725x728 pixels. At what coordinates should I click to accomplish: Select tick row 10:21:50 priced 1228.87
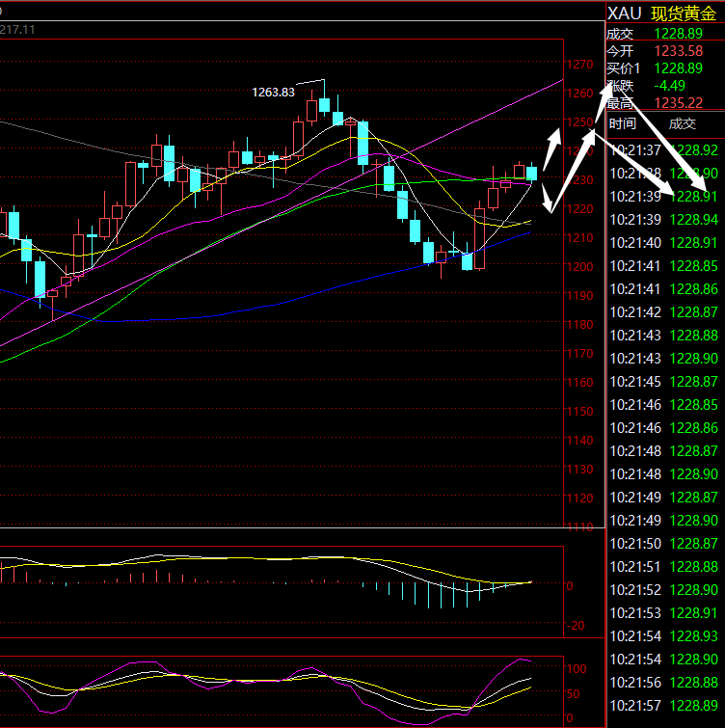(x=663, y=543)
